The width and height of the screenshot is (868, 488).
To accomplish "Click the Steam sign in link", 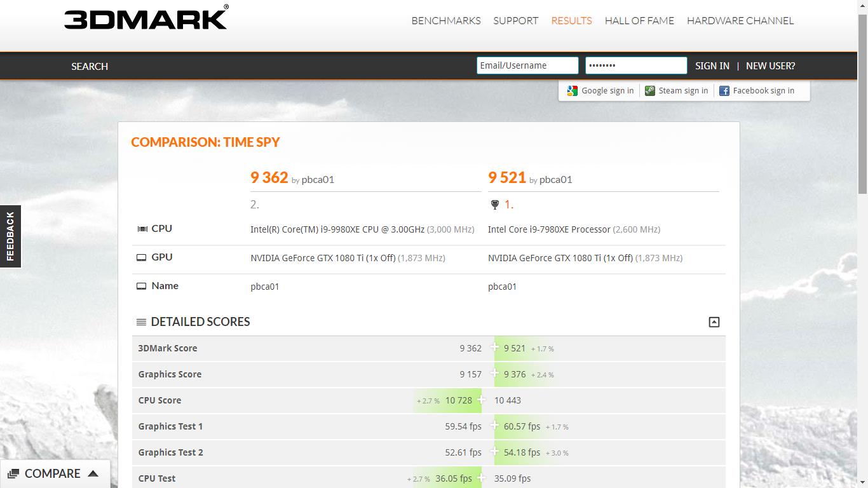I will click(x=683, y=91).
